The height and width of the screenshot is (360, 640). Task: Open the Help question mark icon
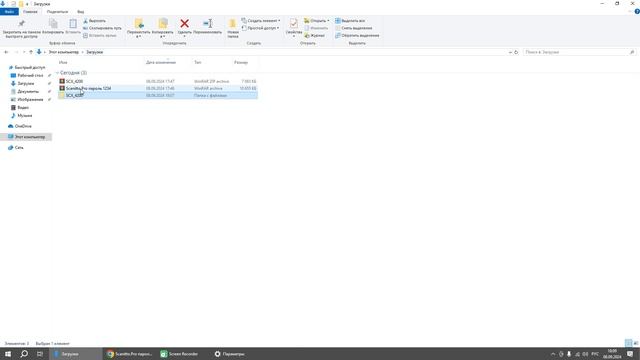637,12
